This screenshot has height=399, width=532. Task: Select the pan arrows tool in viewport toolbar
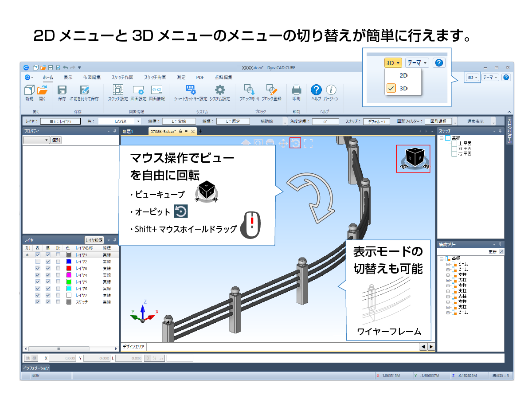tap(282, 143)
